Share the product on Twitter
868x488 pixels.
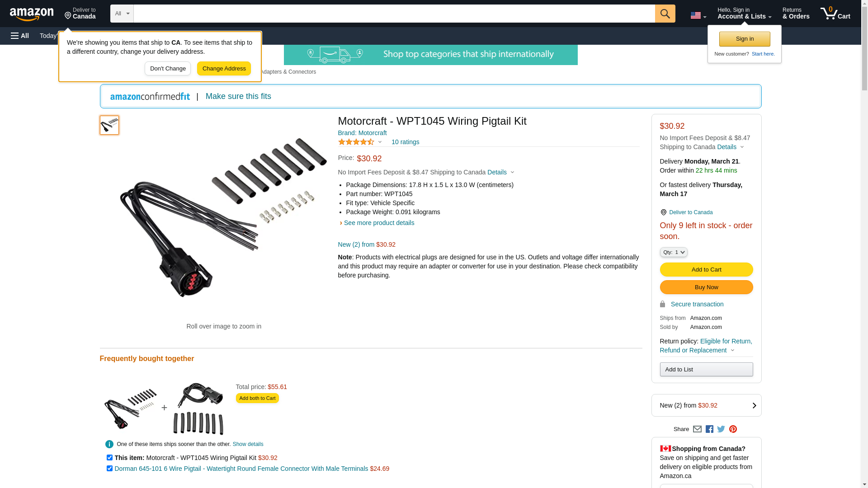(721, 429)
